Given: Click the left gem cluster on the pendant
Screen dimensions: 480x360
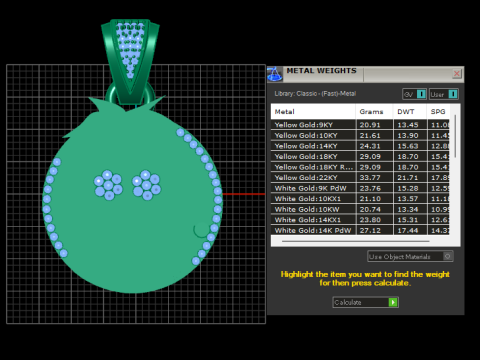Looking at the screenshot, I should [108, 185].
